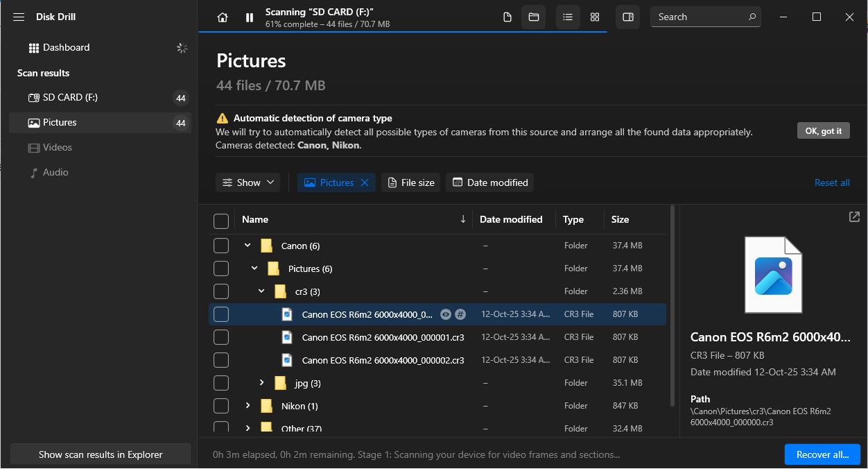Click the 44 count badge beside SD CARD
This screenshot has height=469, width=868.
coord(181,98)
